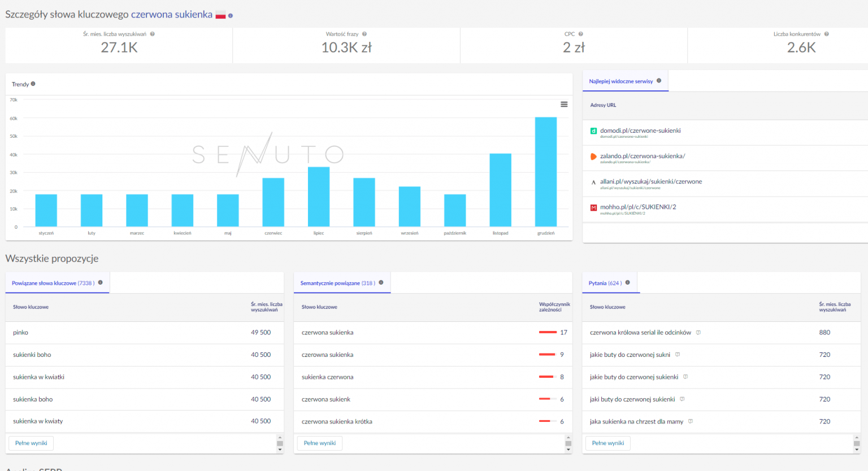The image size is (868, 471).
Task: Click the zalando.pl orange favicon
Action: (593, 156)
